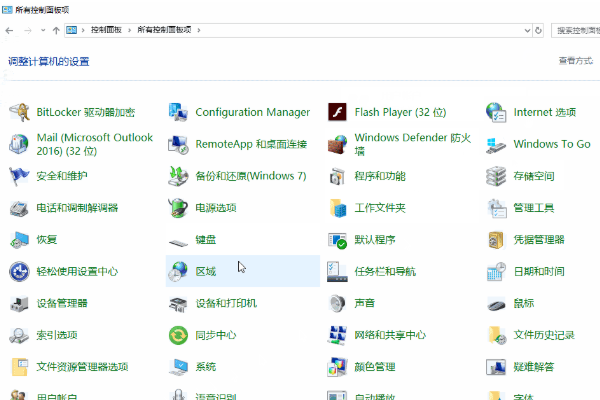The width and height of the screenshot is (600, 400).
Task: Open the Windows Defender 防火墙 icon
Action: tap(337, 144)
